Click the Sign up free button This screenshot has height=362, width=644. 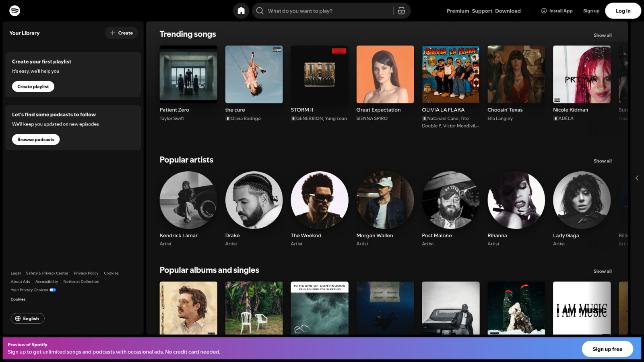[607, 349]
